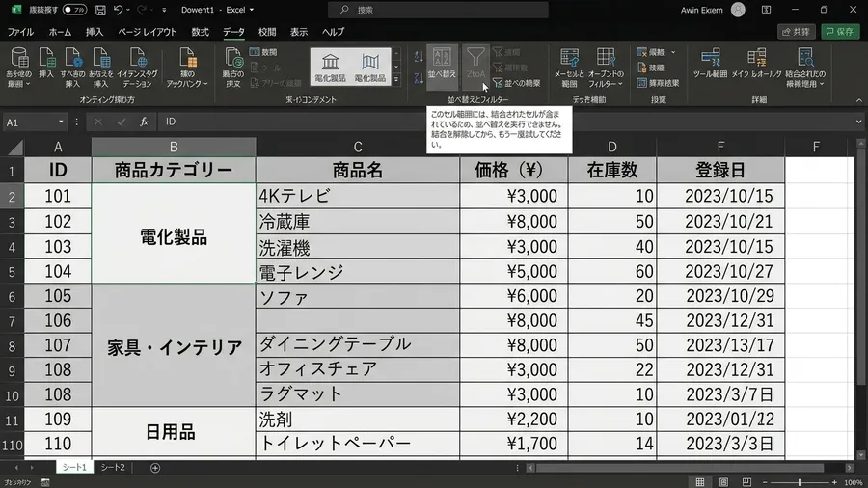
Task: Click the document with green table icon
Action: [46, 58]
